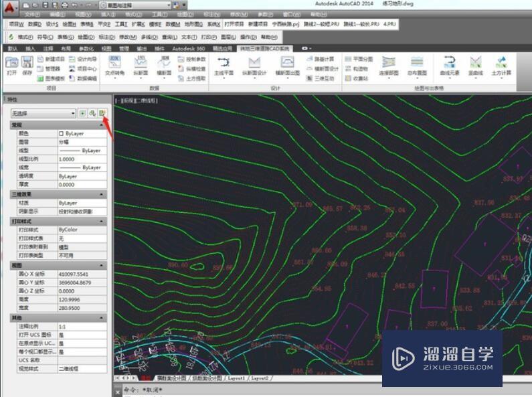Click the quick select icon in Properties

(102, 113)
